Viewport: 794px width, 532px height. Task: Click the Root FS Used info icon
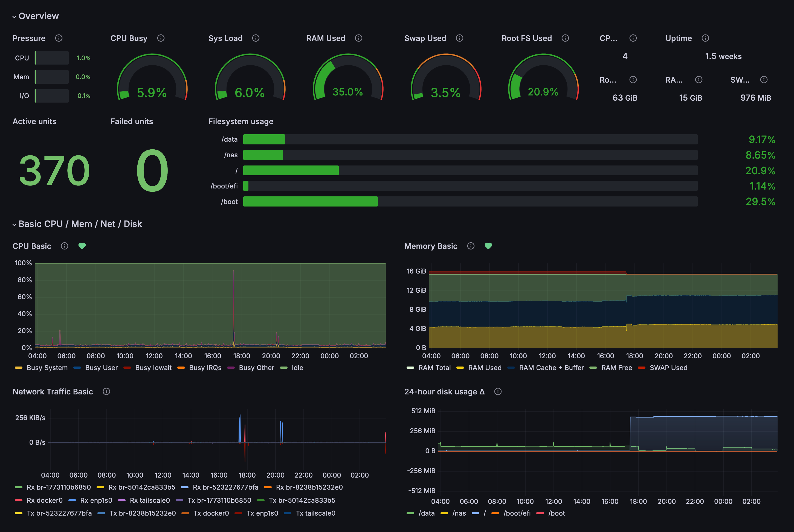point(565,38)
